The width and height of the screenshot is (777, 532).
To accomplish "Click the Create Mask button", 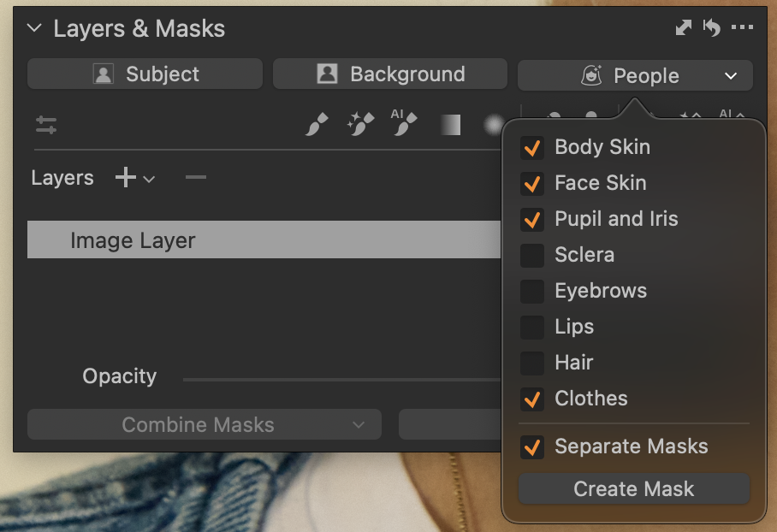I will 634,489.
